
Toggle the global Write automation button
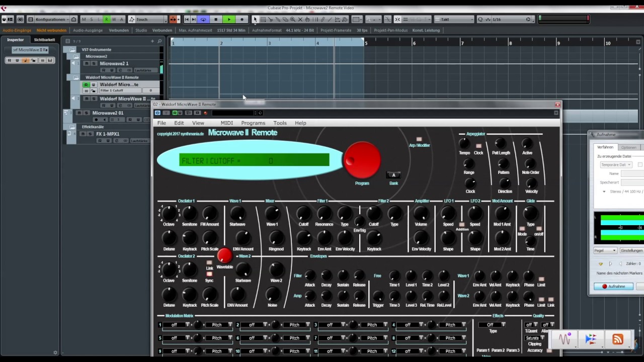pos(114,20)
